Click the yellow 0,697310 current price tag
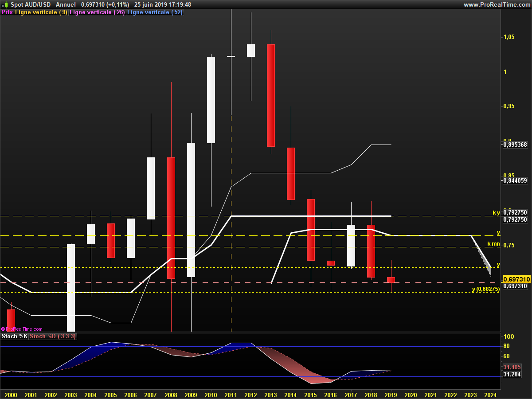532x399 pixels. pos(517,279)
